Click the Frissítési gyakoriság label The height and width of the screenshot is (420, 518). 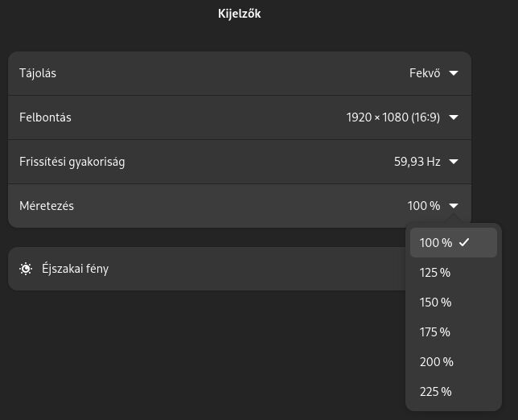(x=72, y=162)
